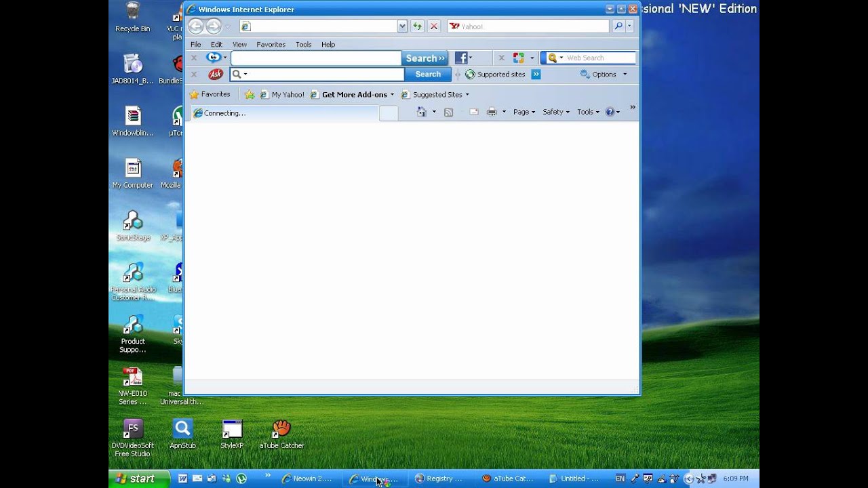Click the blue eyes toolbar logo
The image size is (868, 488).
[213, 58]
